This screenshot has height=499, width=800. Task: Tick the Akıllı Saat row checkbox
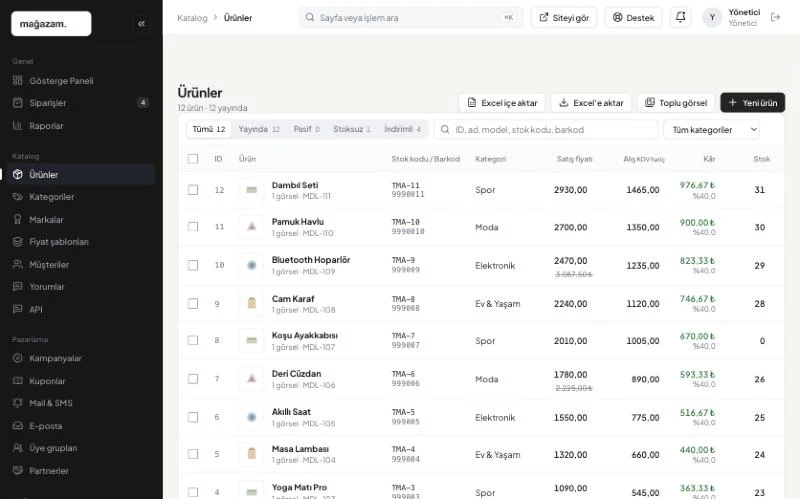click(x=193, y=417)
